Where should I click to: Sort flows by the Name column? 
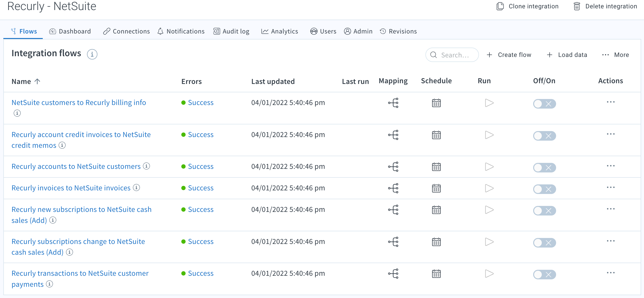click(x=26, y=81)
